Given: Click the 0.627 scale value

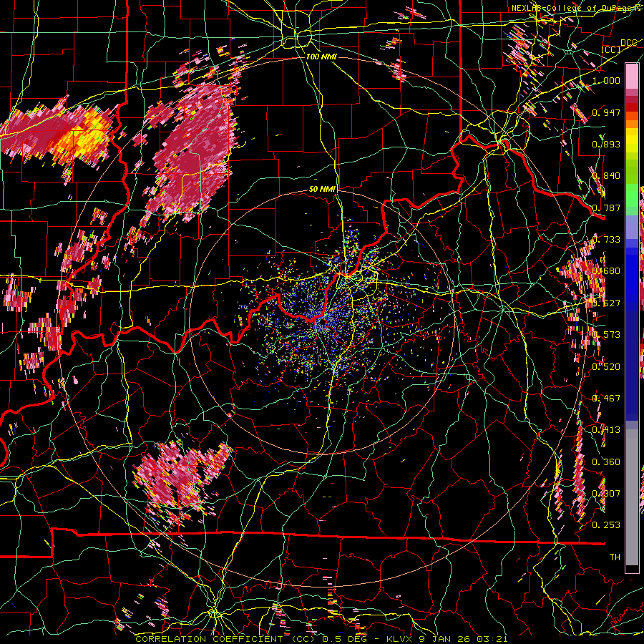Looking at the screenshot, I should point(606,303).
